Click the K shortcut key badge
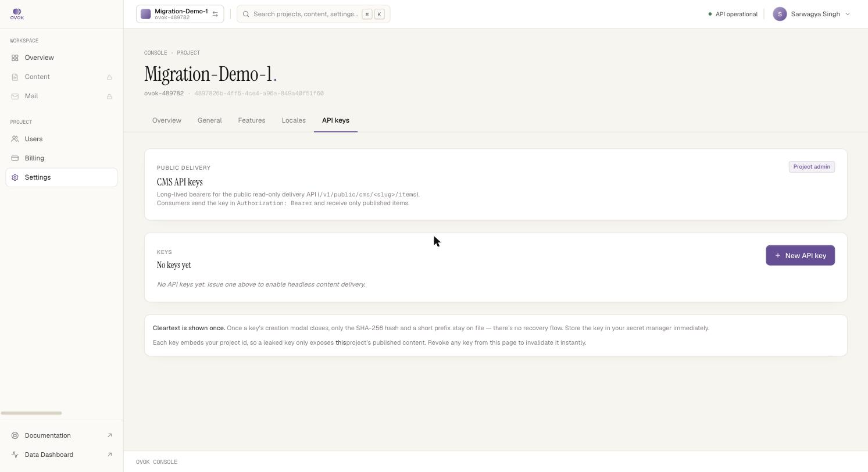The image size is (868, 472). coord(380,14)
